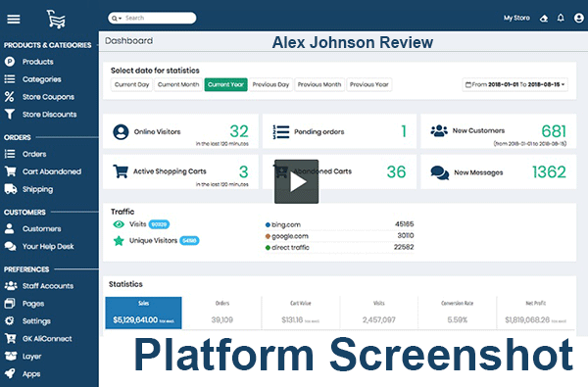Screen dimensions: 588x387
Task: Open My Store link
Action: (516, 18)
